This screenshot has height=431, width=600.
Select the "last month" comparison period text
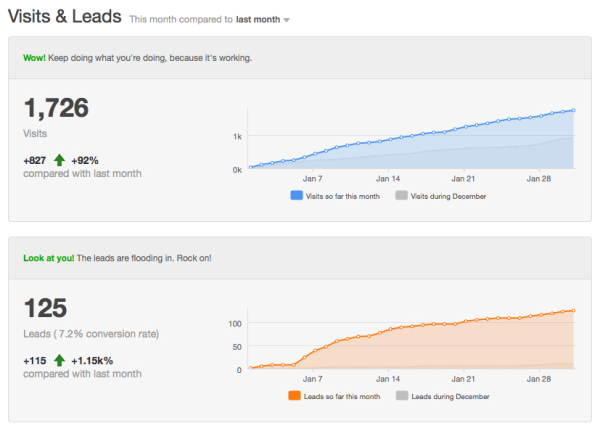tap(257, 19)
